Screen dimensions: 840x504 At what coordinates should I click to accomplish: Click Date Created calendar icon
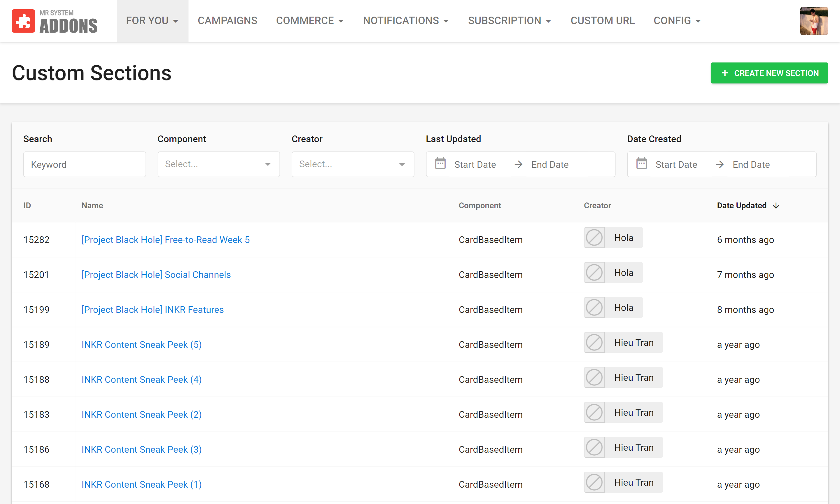pos(641,164)
